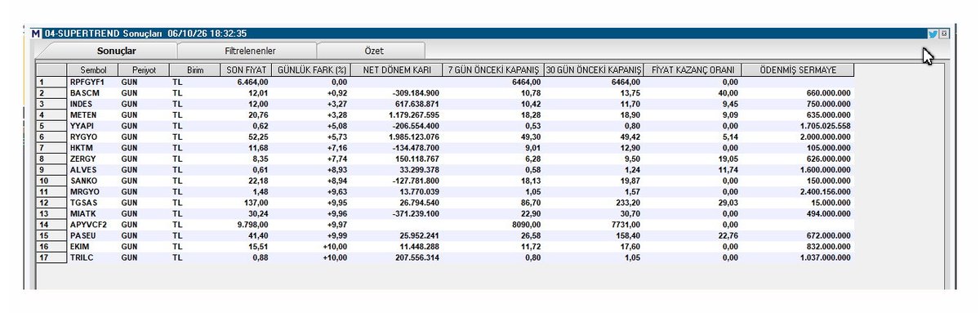Viewport: 980px width, 313px height.
Task: Close the SUPERTREND results window
Action: tap(944, 34)
